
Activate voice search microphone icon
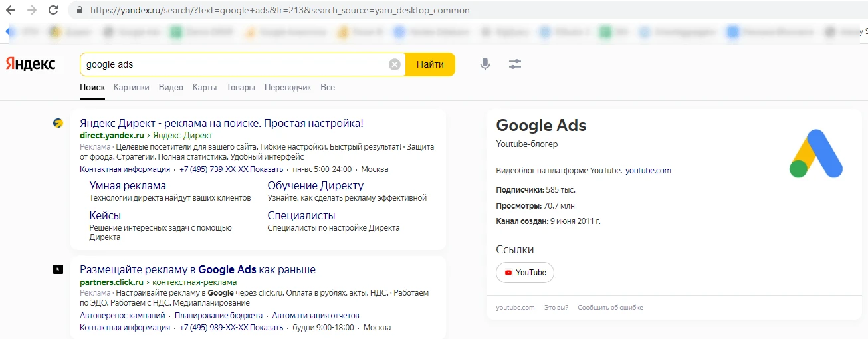point(485,64)
